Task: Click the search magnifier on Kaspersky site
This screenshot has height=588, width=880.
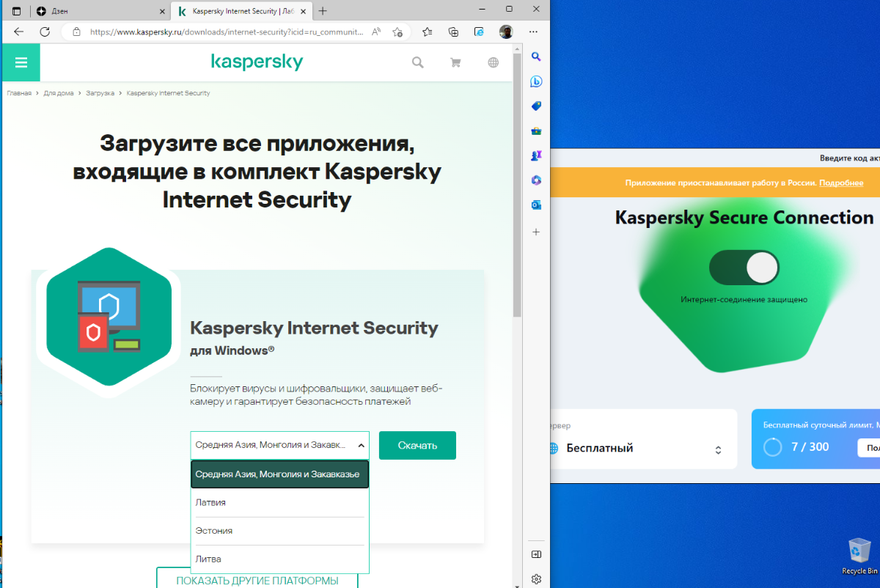Action: [418, 63]
